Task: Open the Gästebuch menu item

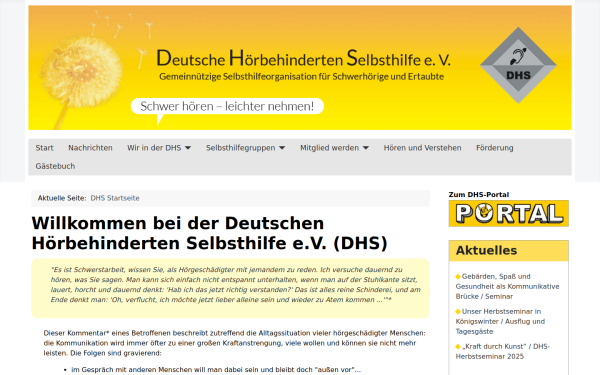Action: 55,166
